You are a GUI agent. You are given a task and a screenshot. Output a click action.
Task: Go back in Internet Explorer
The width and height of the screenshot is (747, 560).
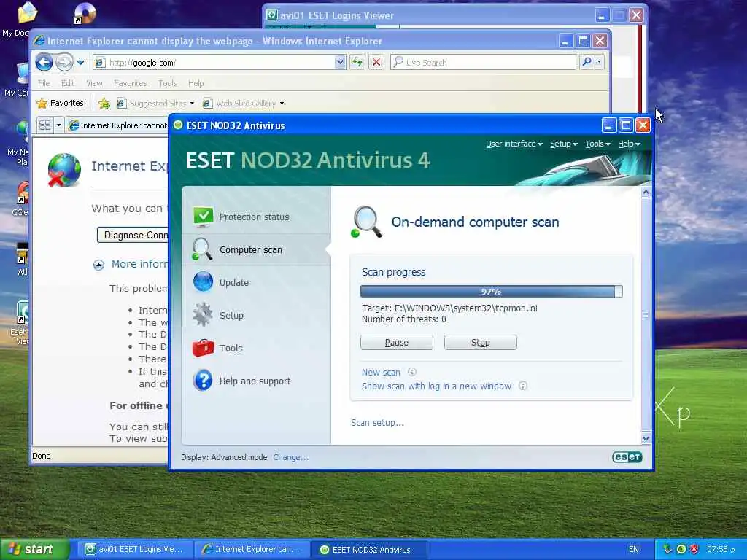[x=44, y=62]
